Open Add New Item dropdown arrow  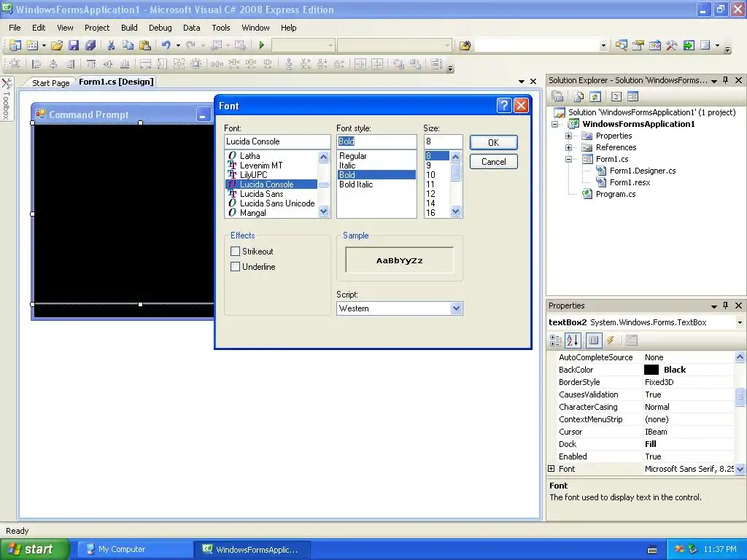pos(44,46)
